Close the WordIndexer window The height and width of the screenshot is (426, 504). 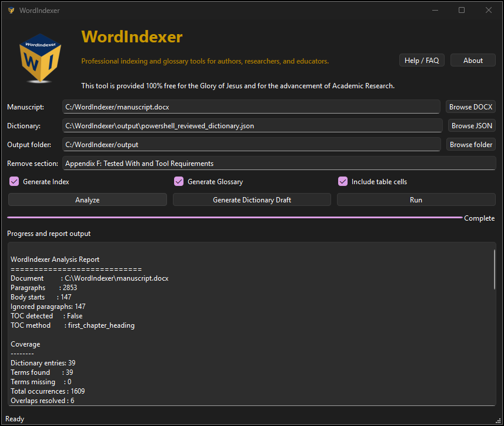(489, 10)
